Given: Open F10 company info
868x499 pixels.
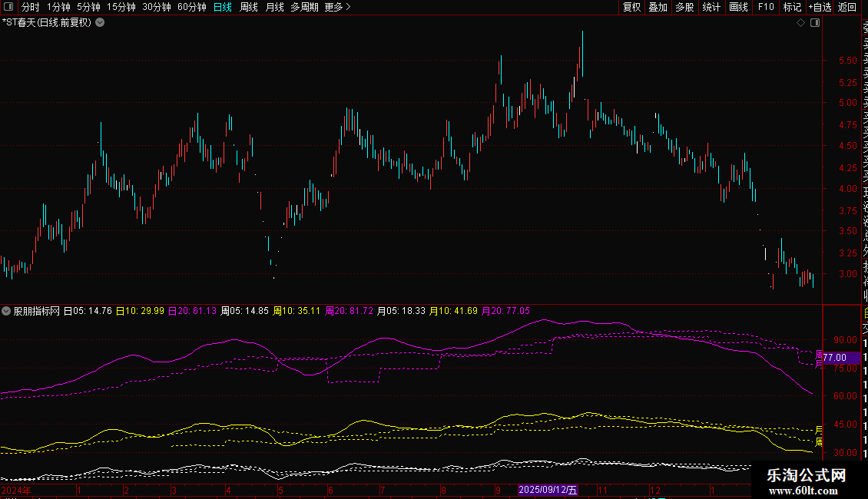Looking at the screenshot, I should 766,7.
